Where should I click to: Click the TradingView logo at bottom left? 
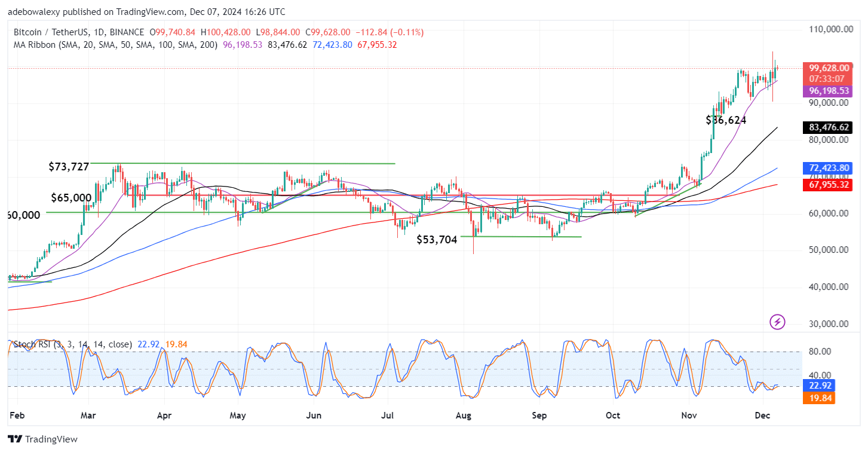tap(42, 439)
